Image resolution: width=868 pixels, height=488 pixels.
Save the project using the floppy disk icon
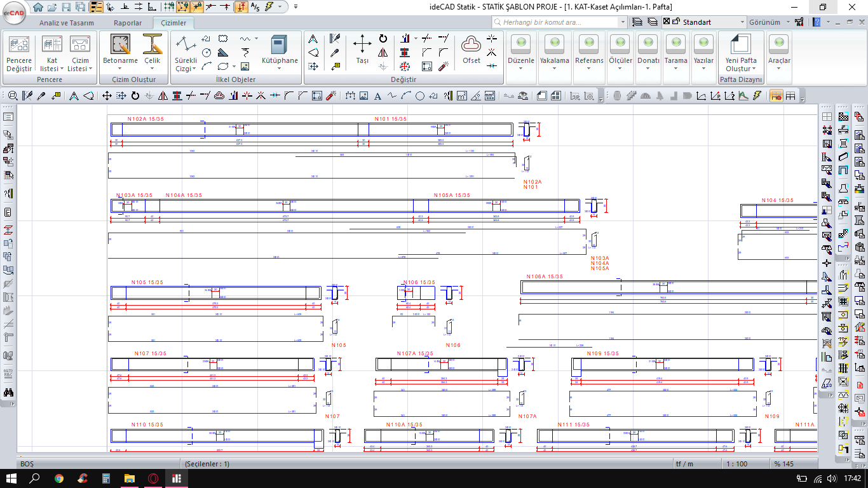tap(65, 7)
